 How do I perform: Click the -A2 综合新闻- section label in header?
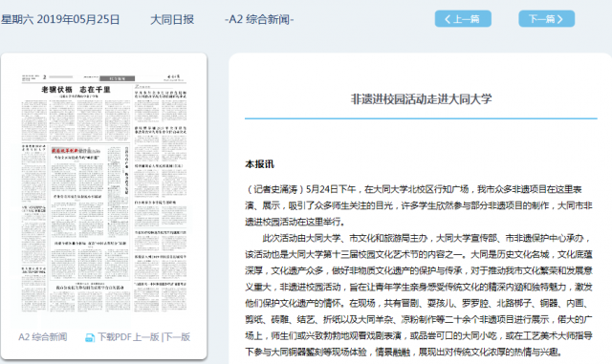tap(259, 19)
